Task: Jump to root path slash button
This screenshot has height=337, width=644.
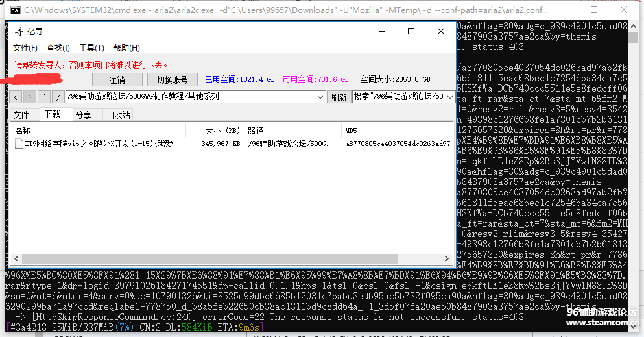Action: 58,97
